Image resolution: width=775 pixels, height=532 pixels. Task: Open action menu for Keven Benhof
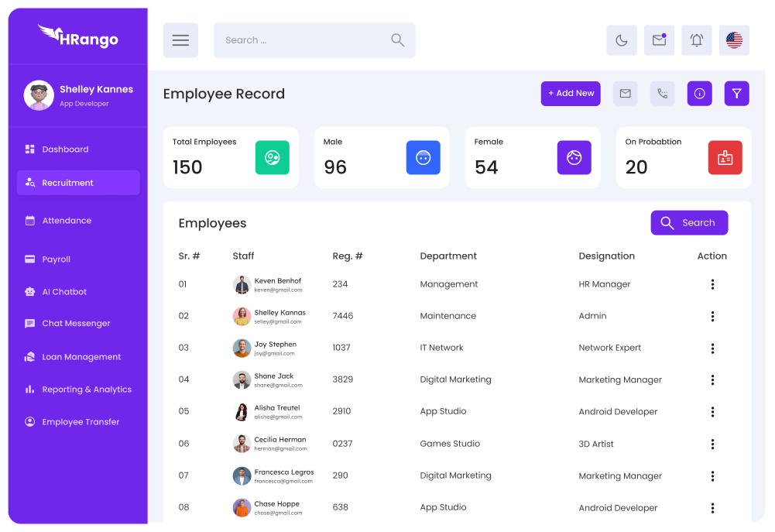click(712, 284)
